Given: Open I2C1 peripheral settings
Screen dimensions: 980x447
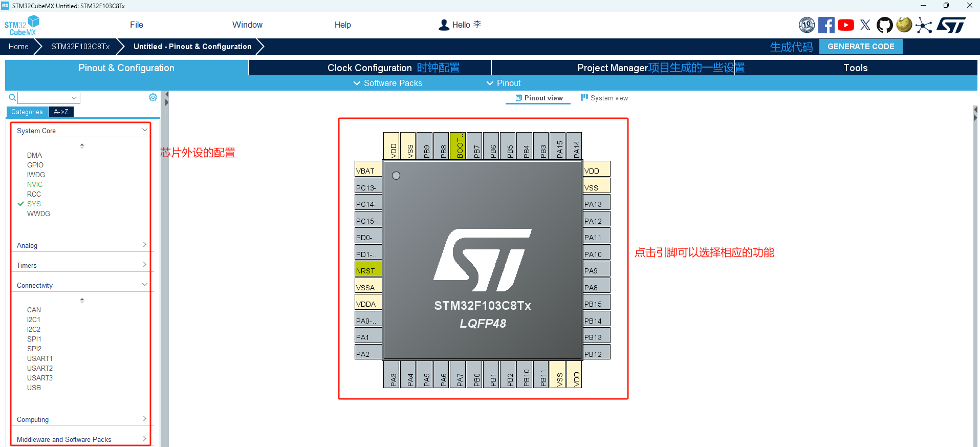Looking at the screenshot, I should (x=34, y=320).
